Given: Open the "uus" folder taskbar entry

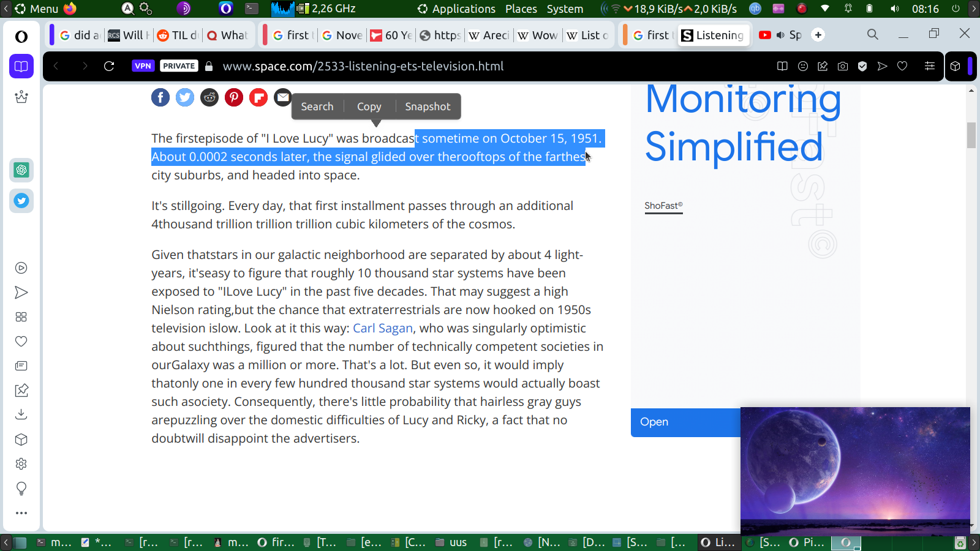Looking at the screenshot, I should click(x=451, y=542).
